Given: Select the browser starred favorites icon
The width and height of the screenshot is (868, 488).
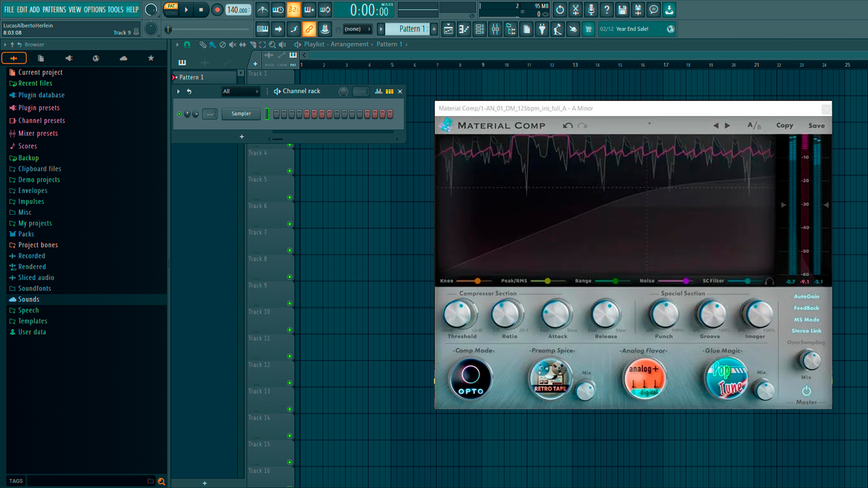Looking at the screenshot, I should 151,58.
